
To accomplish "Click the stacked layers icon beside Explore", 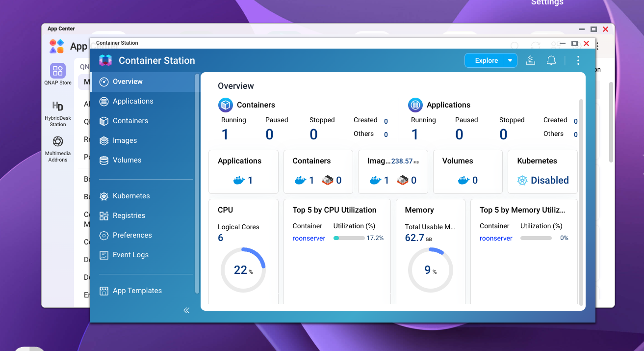I will click(530, 60).
